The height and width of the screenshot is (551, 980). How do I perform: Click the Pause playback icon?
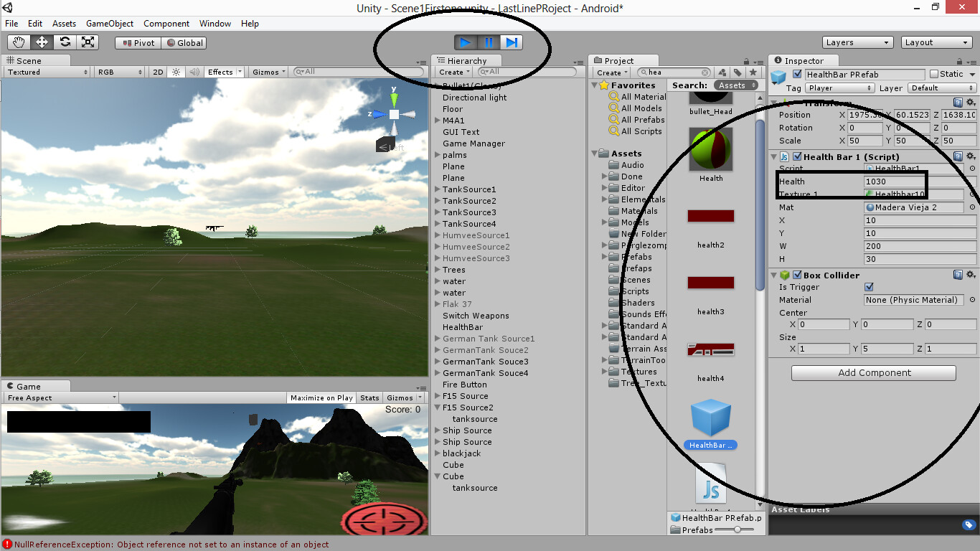(489, 42)
